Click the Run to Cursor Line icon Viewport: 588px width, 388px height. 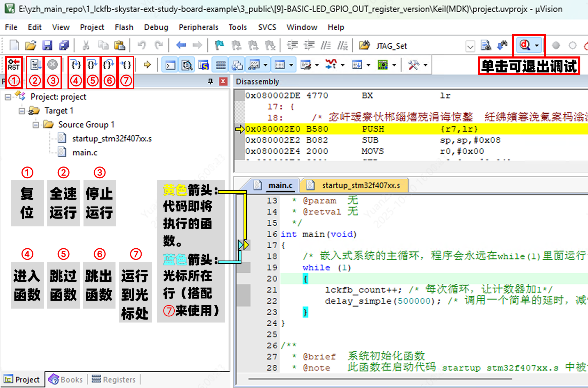click(x=126, y=65)
